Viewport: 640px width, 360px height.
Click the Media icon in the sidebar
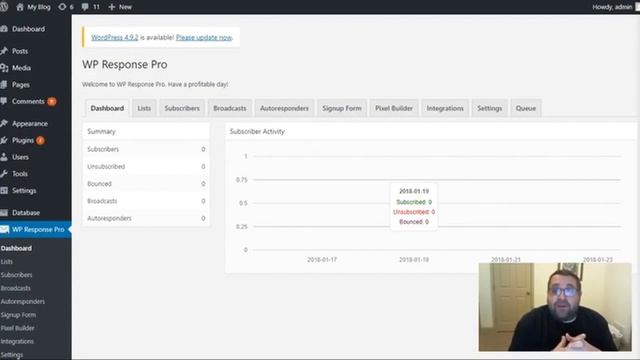tap(4, 68)
